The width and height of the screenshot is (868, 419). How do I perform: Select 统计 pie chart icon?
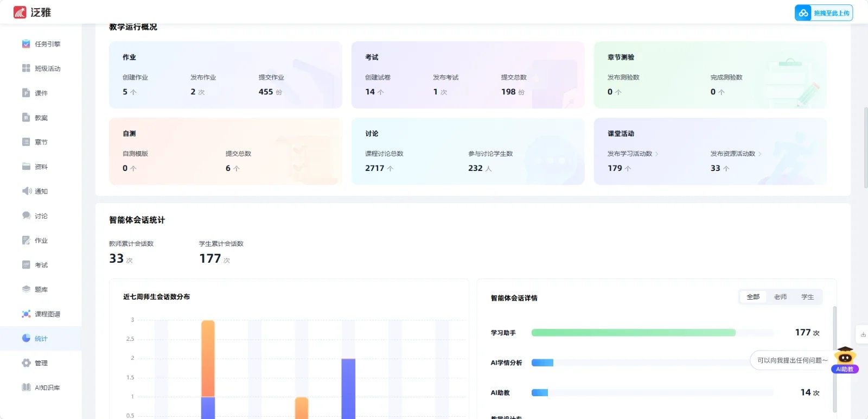tap(26, 338)
